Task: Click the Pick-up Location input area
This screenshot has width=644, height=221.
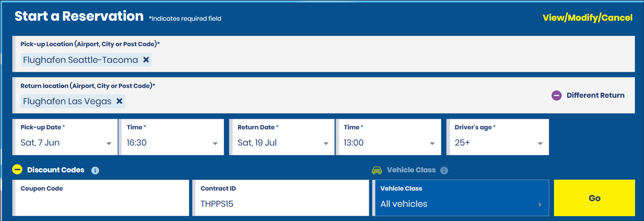Action: pos(365,60)
